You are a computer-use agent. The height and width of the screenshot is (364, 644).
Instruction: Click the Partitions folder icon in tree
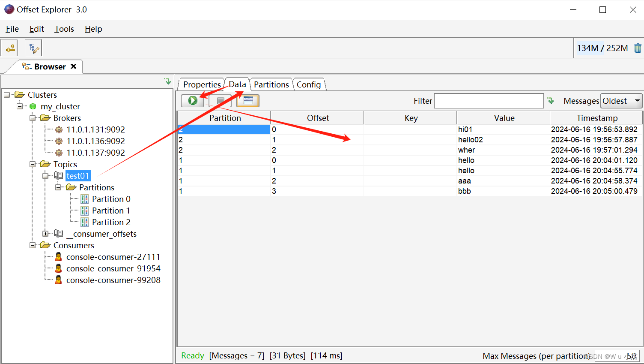coord(71,187)
